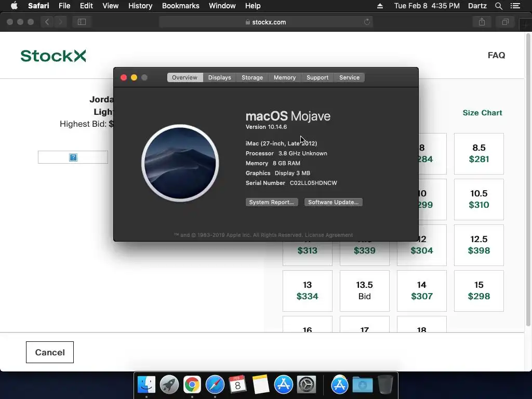Image resolution: width=532 pixels, height=399 pixels.
Task: Open Finder from the Dock
Action: (x=146, y=384)
